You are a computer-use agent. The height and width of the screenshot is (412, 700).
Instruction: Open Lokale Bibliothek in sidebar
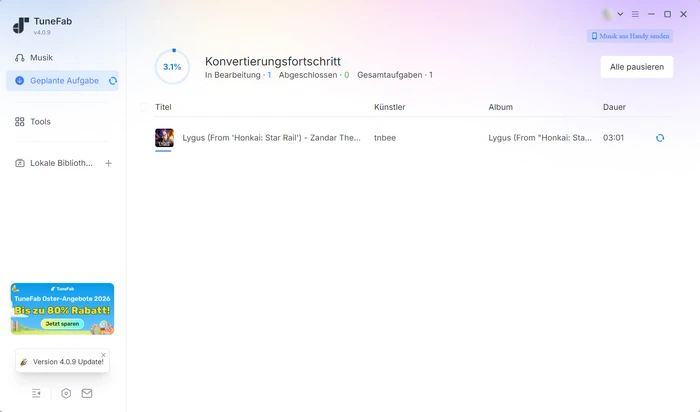tap(61, 163)
